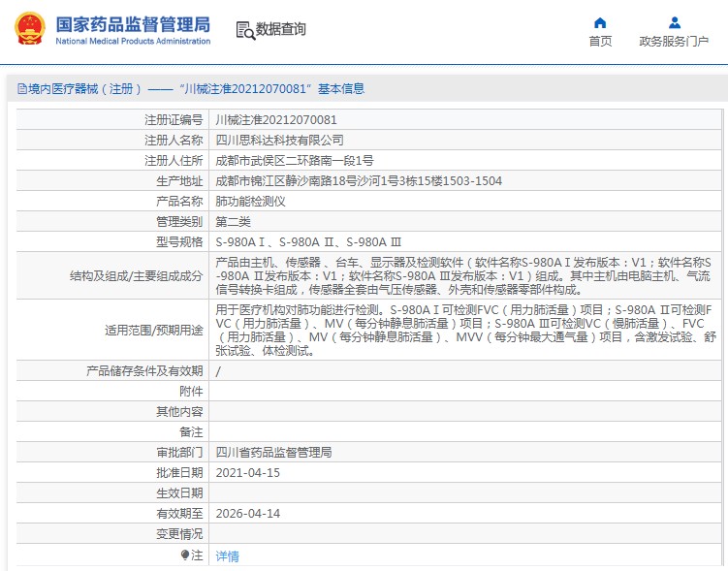
Task: Click the National Medical Products Administration text
Action: 133,42
